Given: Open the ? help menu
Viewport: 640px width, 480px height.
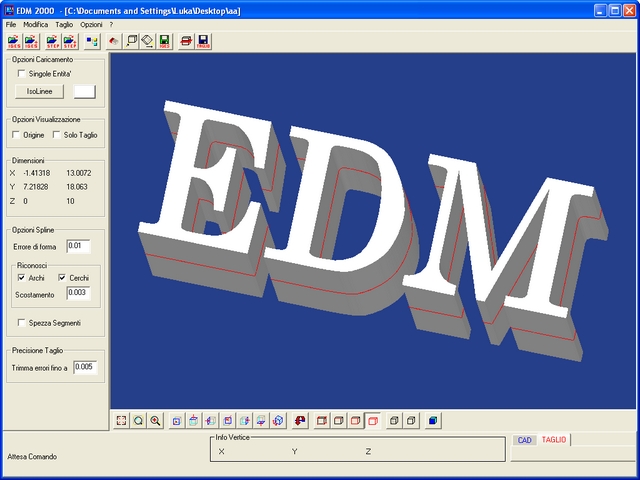Looking at the screenshot, I should [111, 24].
